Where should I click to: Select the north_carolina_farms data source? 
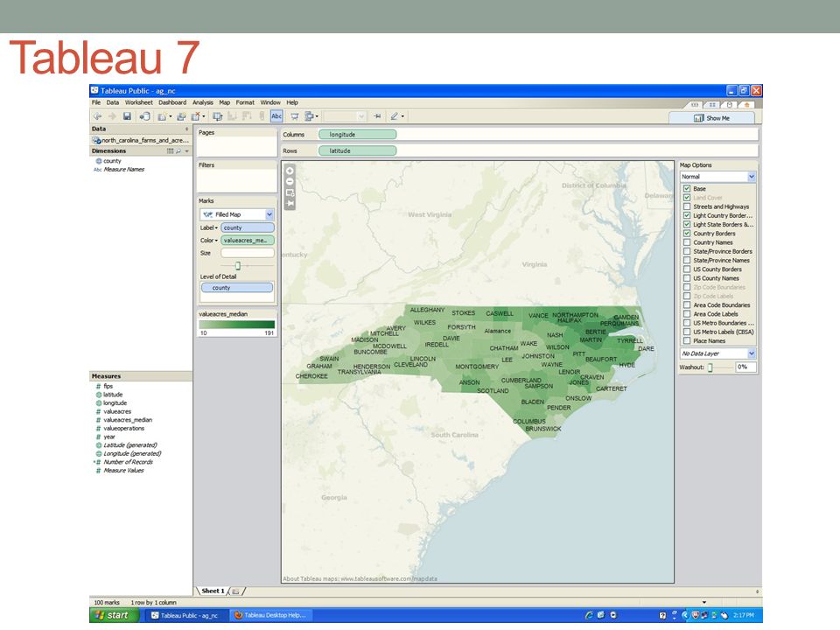141,140
